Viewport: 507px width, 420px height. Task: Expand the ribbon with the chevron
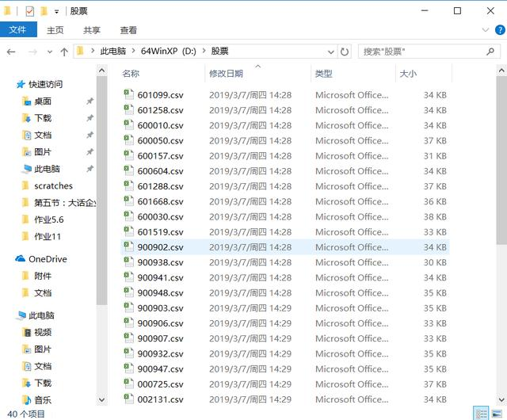click(x=486, y=30)
